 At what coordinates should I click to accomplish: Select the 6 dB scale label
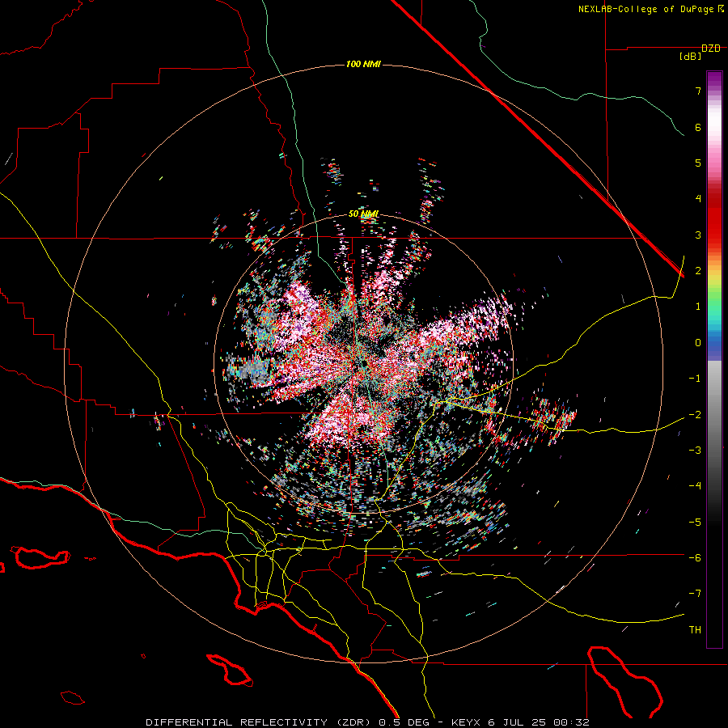[698, 127]
